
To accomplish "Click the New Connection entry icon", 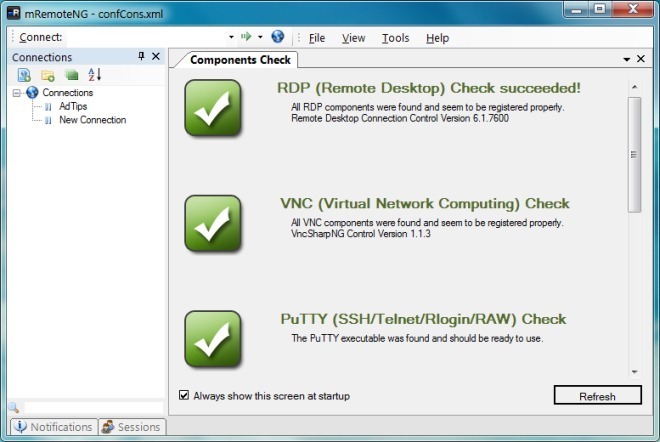I will (48, 120).
